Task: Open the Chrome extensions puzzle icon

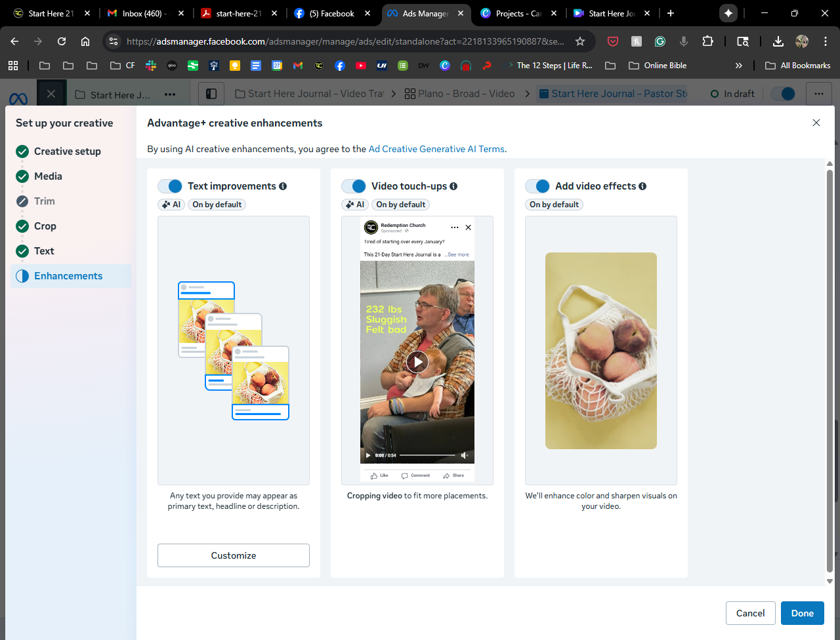Action: 707,41
